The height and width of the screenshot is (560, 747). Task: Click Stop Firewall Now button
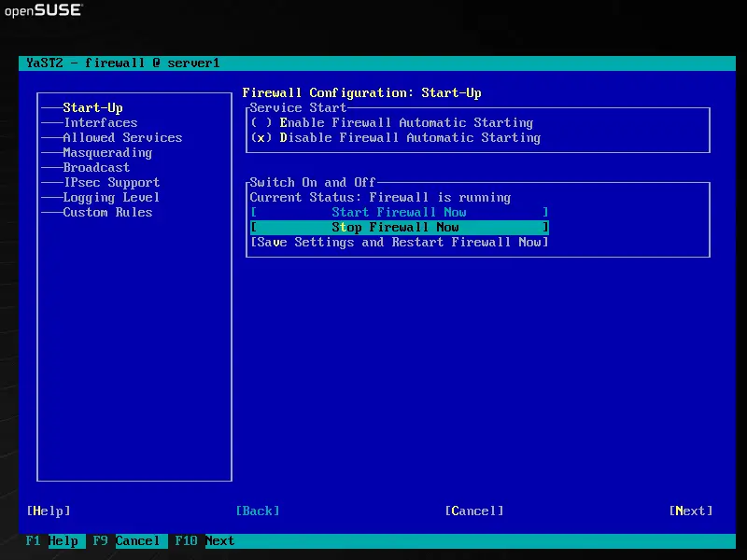point(400,227)
